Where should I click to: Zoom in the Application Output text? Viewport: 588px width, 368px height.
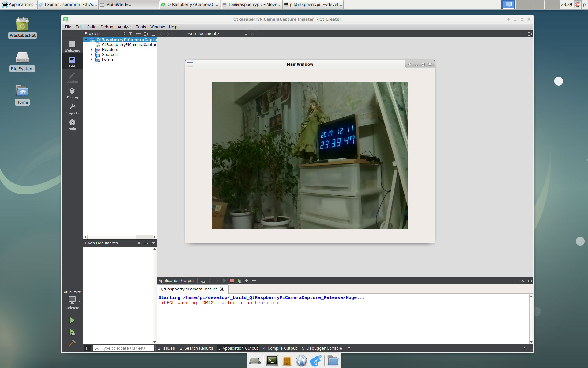click(247, 281)
